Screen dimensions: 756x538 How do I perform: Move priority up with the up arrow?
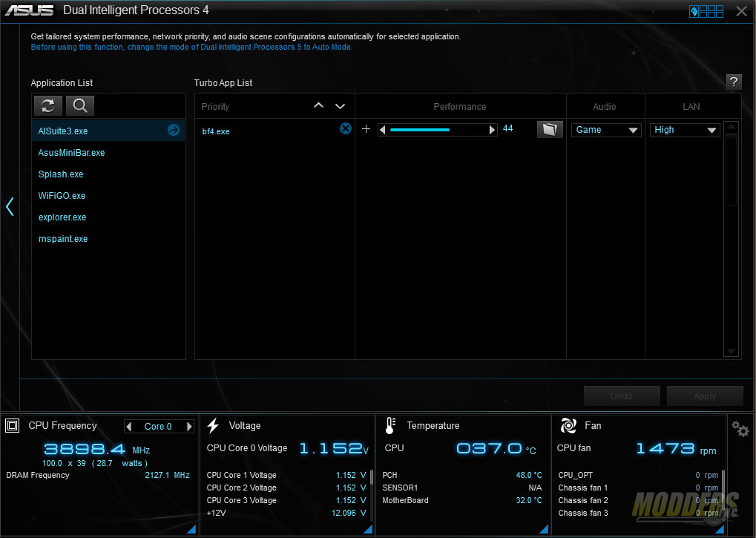pyautogui.click(x=319, y=106)
